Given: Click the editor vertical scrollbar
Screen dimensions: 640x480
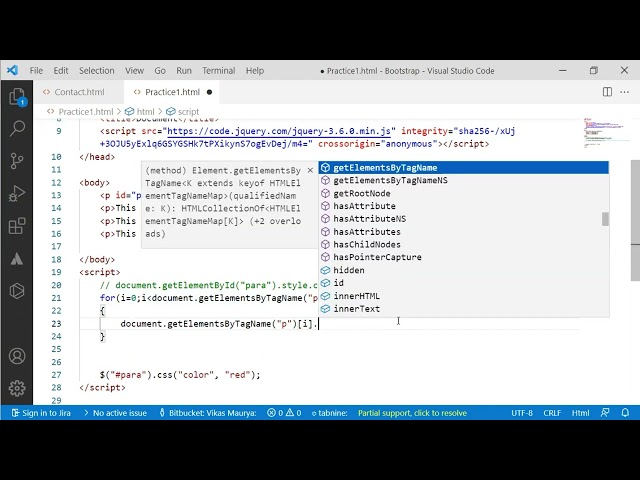Looking at the screenshot, I should [635, 220].
